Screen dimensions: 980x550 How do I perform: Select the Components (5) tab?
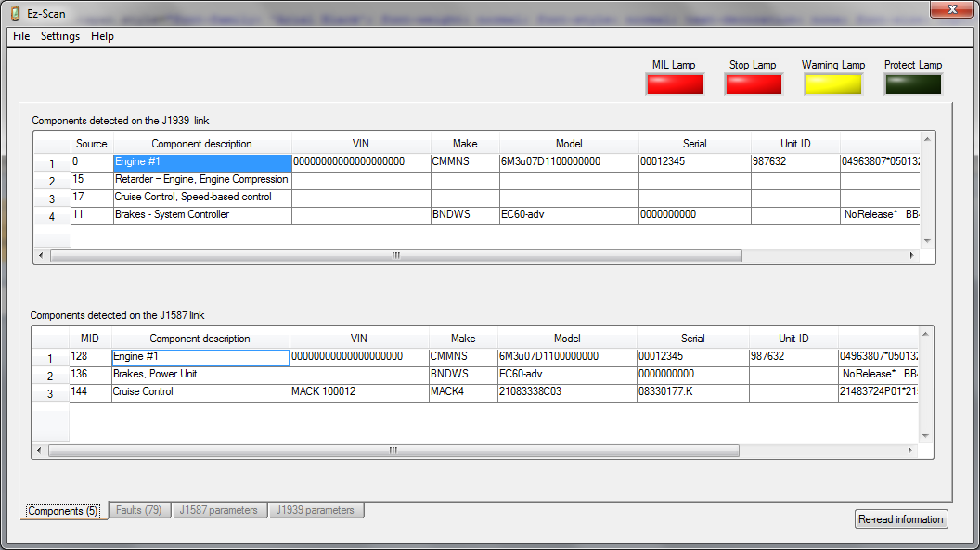[63, 511]
